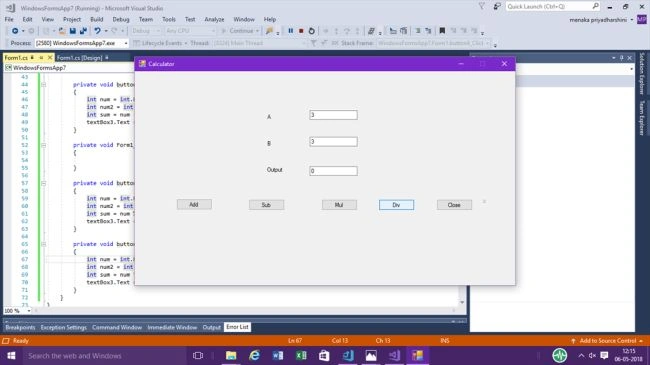Open the Action Center notification icon
This screenshot has height=365, width=650.
604,355
